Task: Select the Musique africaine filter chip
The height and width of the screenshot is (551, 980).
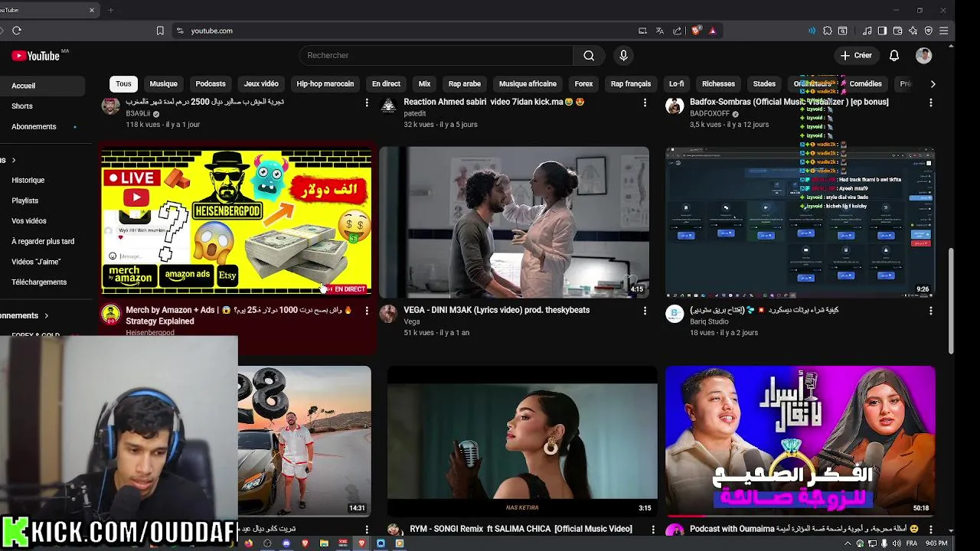Action: (528, 84)
